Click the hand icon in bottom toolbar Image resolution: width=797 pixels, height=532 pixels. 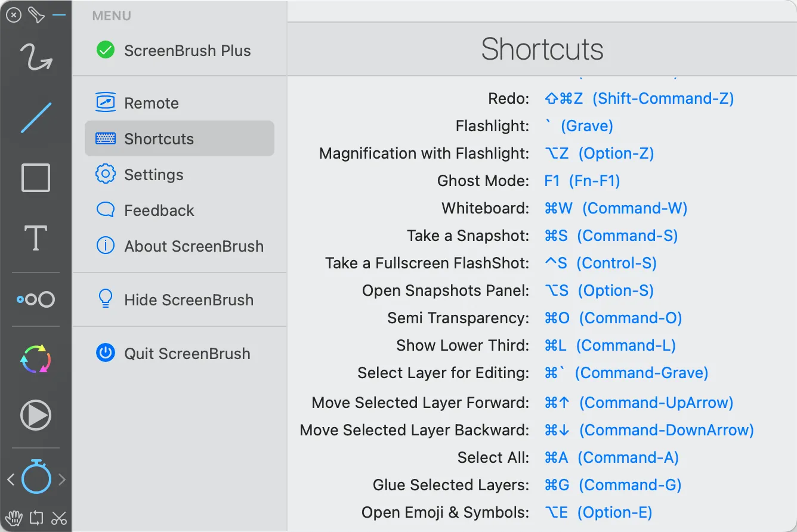pyautogui.click(x=14, y=518)
